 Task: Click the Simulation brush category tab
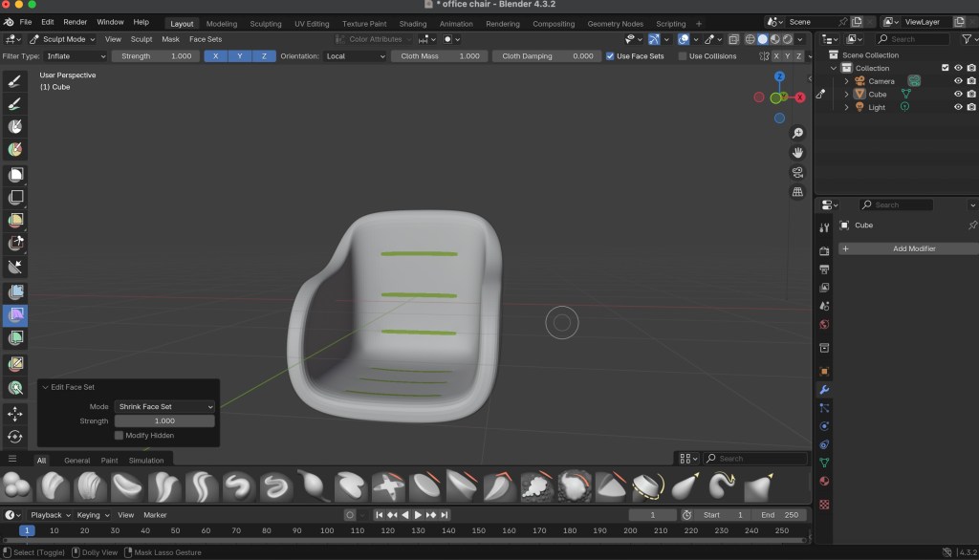[x=146, y=461]
